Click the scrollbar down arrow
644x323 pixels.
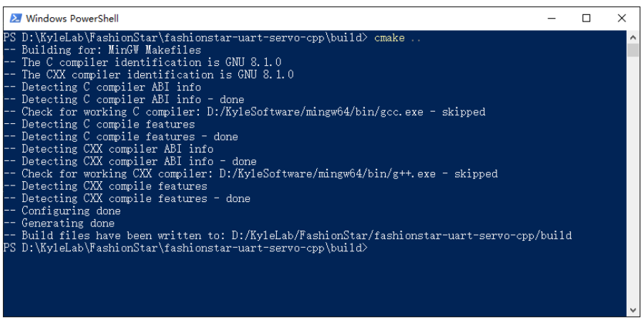click(633, 309)
